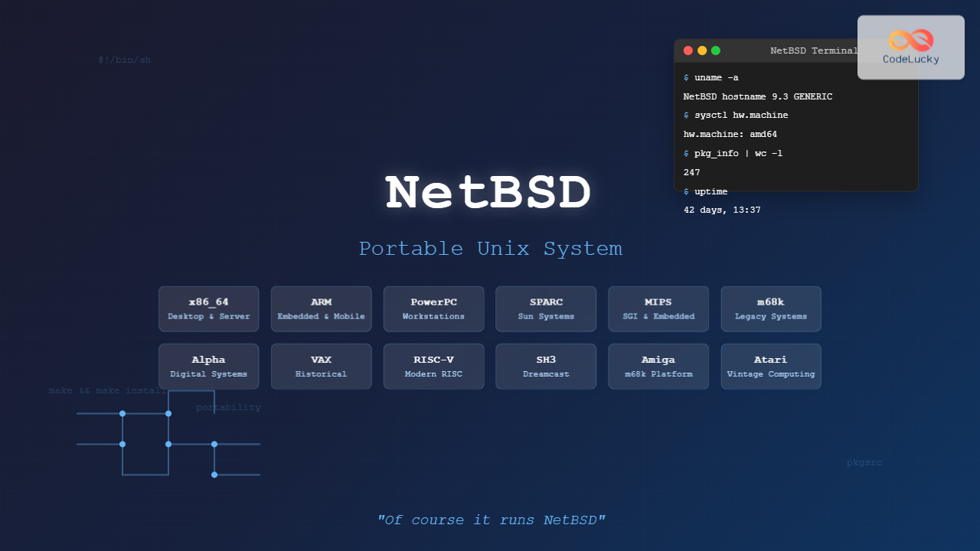Select the x86_64 Desktop & Server card

pos(209,309)
